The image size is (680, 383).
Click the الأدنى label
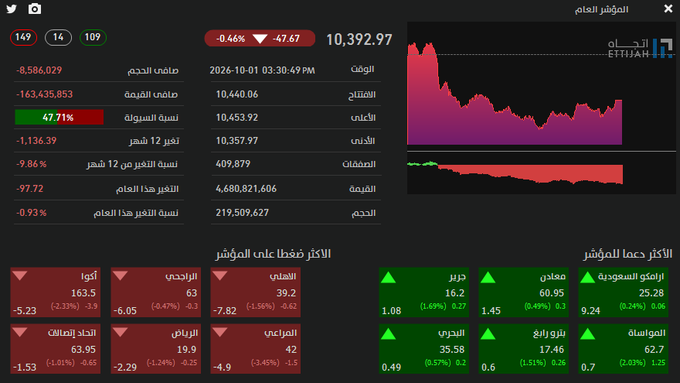coord(363,141)
